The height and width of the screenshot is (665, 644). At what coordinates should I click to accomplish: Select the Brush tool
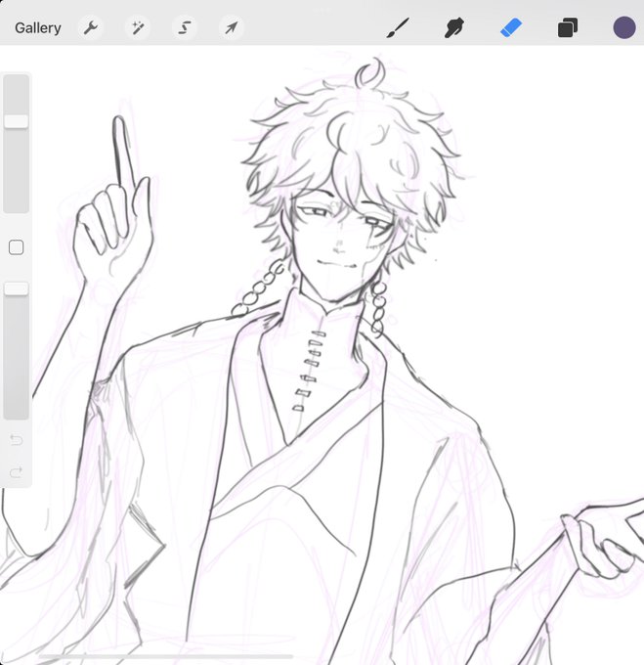click(x=398, y=28)
